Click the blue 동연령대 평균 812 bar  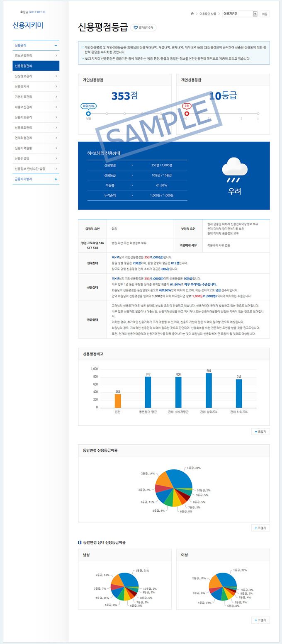point(148,392)
